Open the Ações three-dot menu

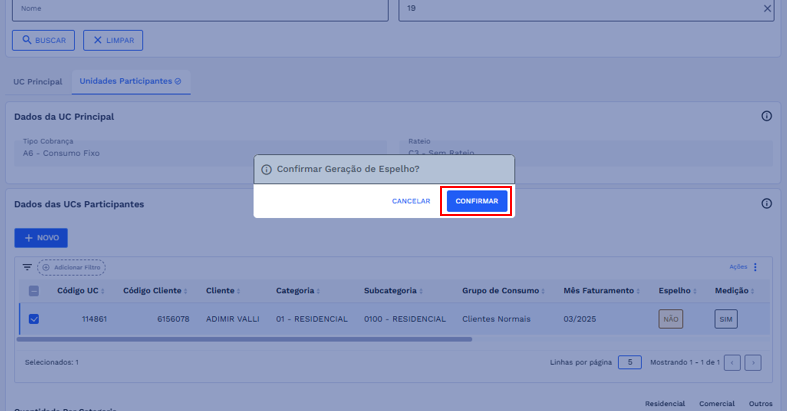coord(755,267)
